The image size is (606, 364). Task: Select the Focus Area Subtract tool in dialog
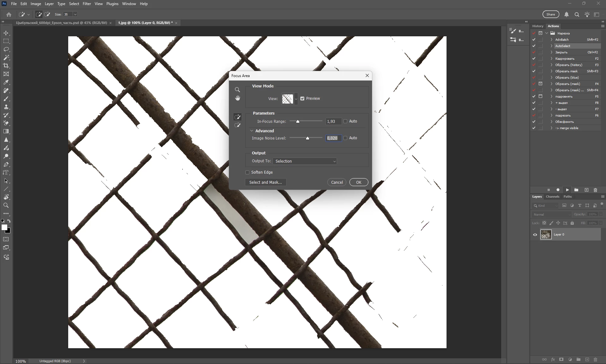click(237, 125)
